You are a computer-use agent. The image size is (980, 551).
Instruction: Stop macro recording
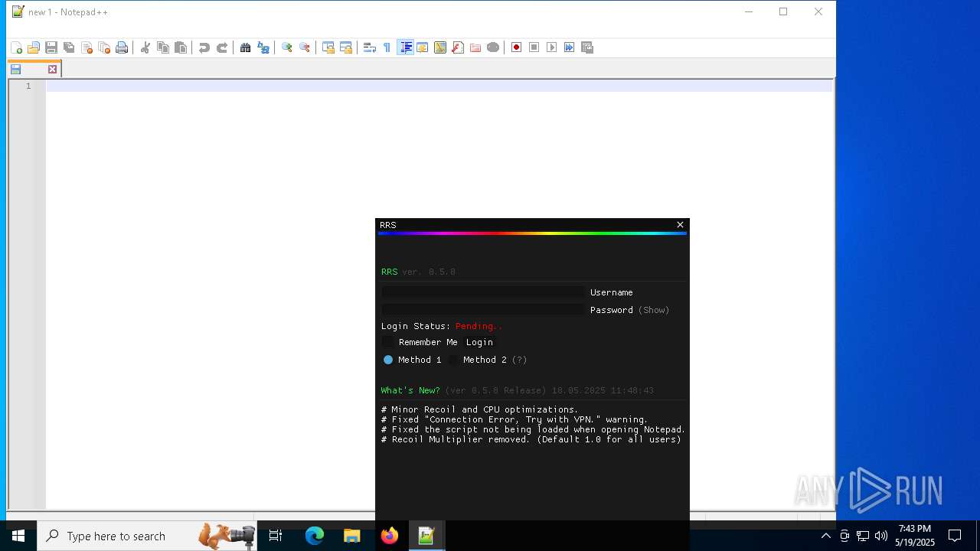pos(534,47)
